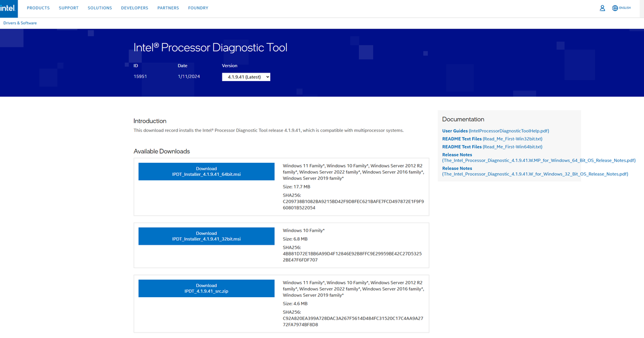Download IPDT_Installer_4.1.9.41_32bit.msi

pyautogui.click(x=206, y=236)
